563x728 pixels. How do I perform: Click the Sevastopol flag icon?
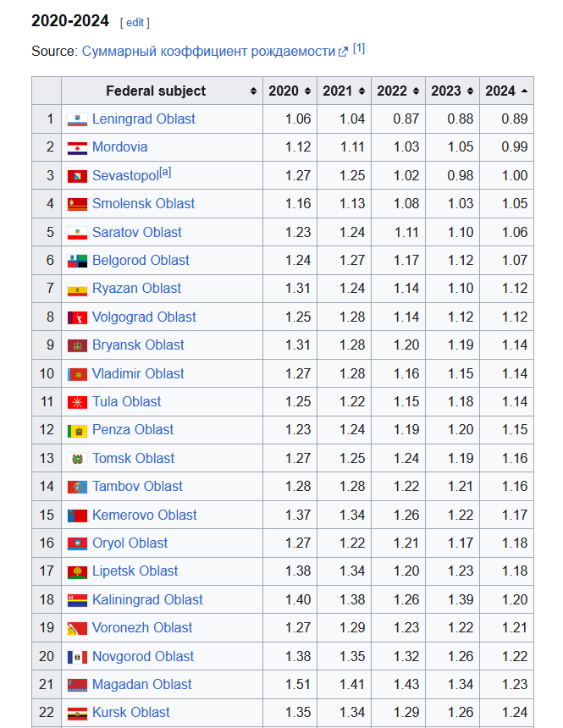[77, 176]
